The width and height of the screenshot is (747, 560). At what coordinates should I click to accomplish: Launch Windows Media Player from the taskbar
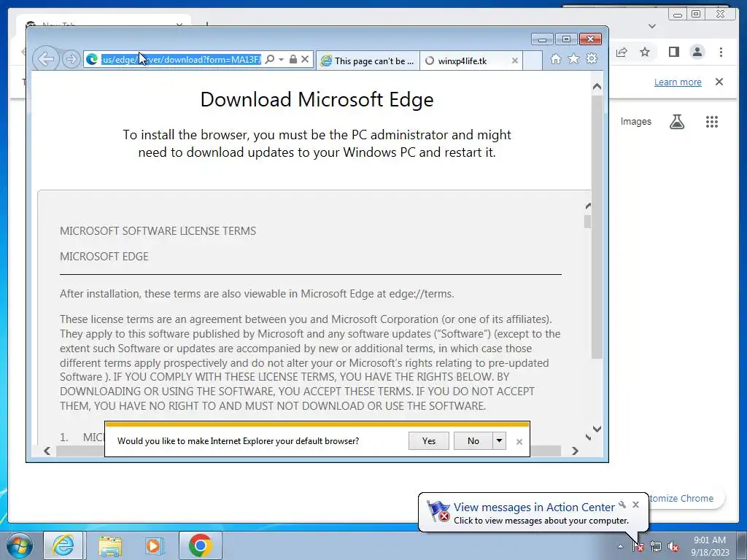pyautogui.click(x=154, y=545)
